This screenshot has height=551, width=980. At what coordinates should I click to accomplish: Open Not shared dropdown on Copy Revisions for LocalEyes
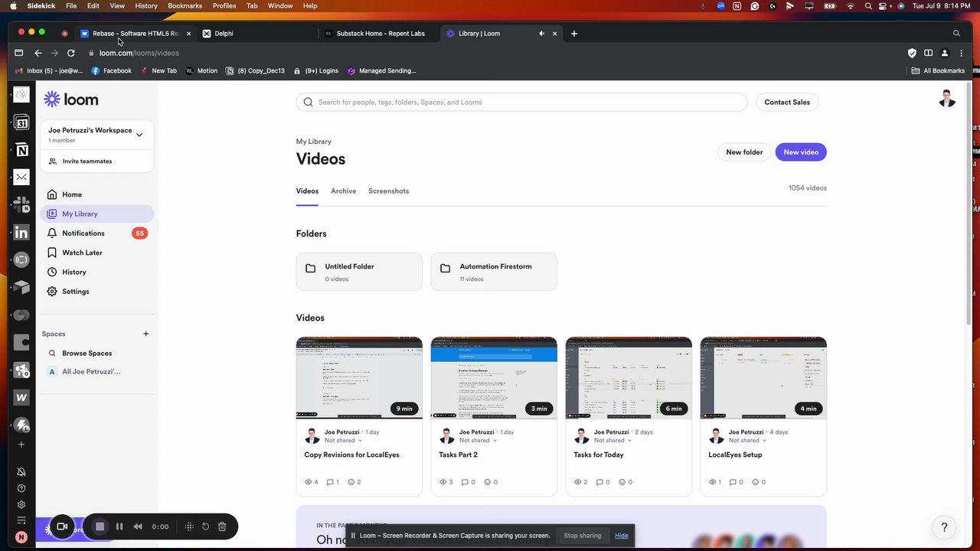coord(343,440)
